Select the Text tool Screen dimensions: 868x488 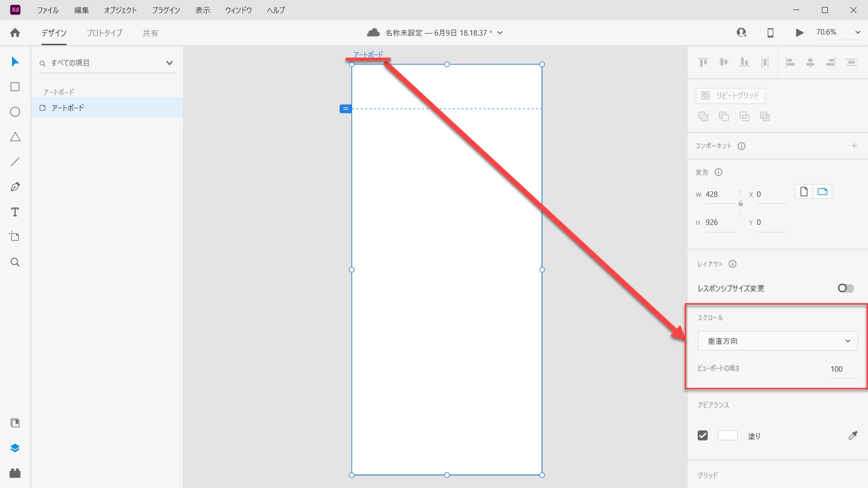click(x=15, y=212)
